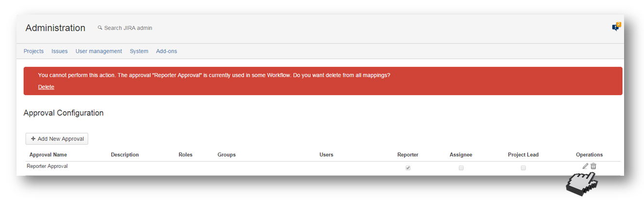Edit the Reporter Approval with pencil icon
644x200 pixels.
(x=585, y=166)
